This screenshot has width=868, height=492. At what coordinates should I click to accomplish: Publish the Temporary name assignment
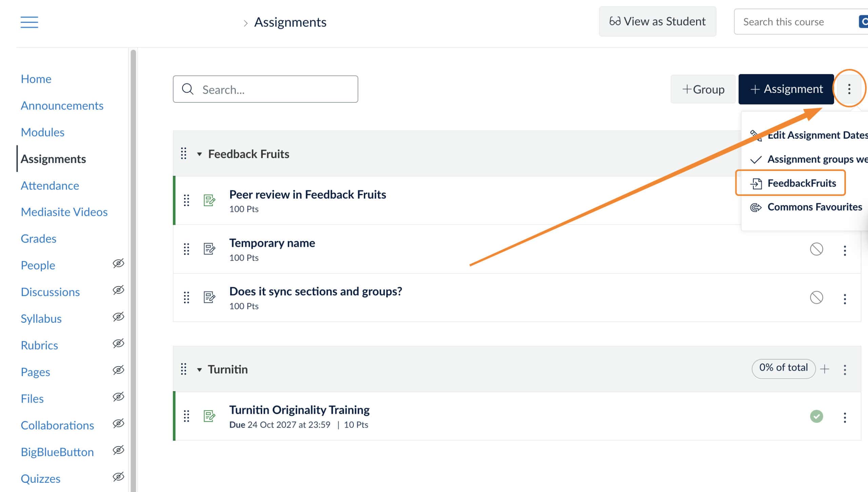pos(816,249)
